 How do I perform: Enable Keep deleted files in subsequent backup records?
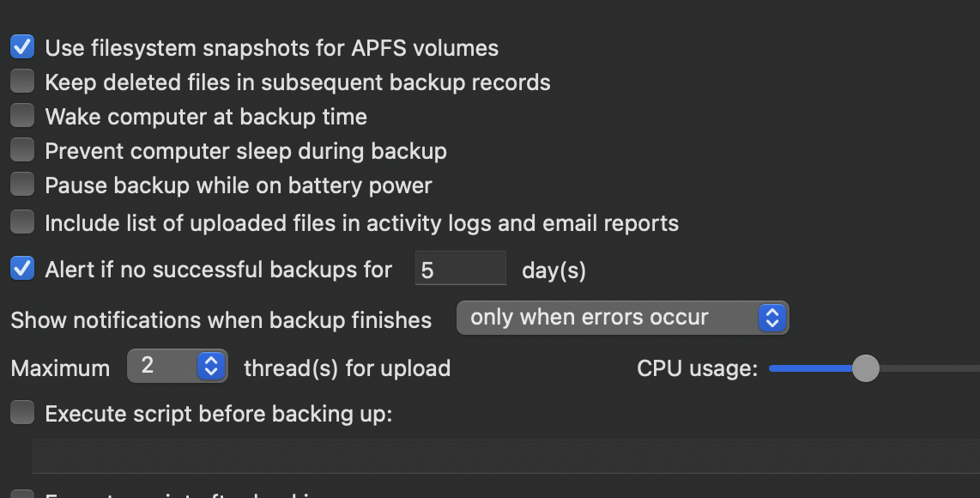[22, 82]
